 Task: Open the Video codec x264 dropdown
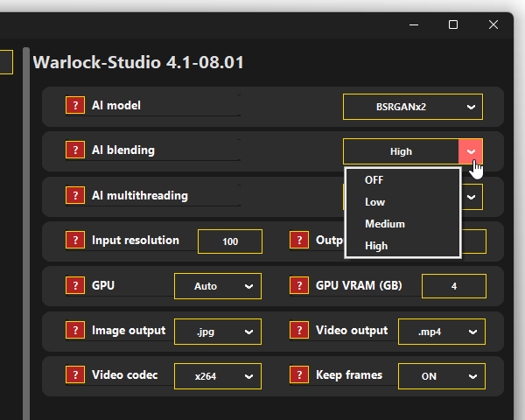[x=217, y=376]
